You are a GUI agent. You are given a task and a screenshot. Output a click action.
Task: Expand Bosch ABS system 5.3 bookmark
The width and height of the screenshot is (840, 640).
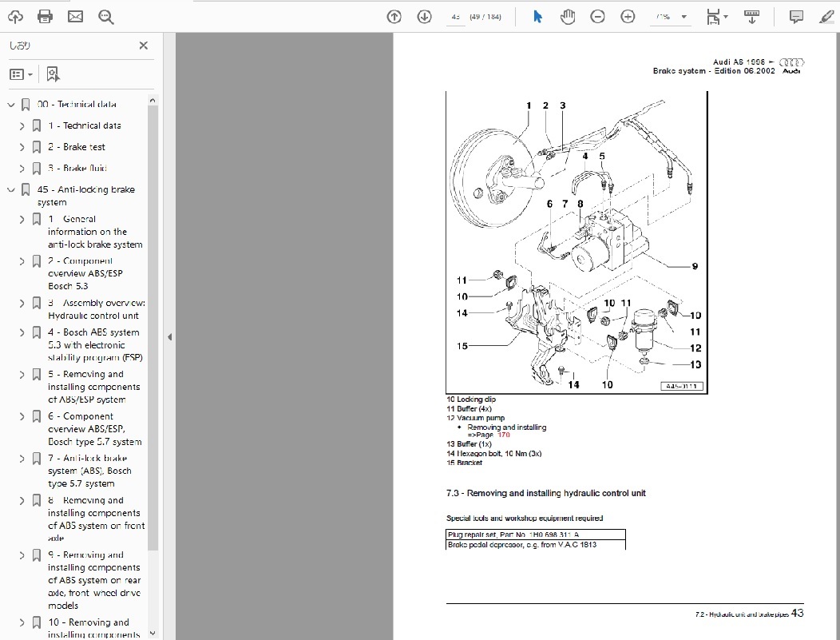[22, 333]
